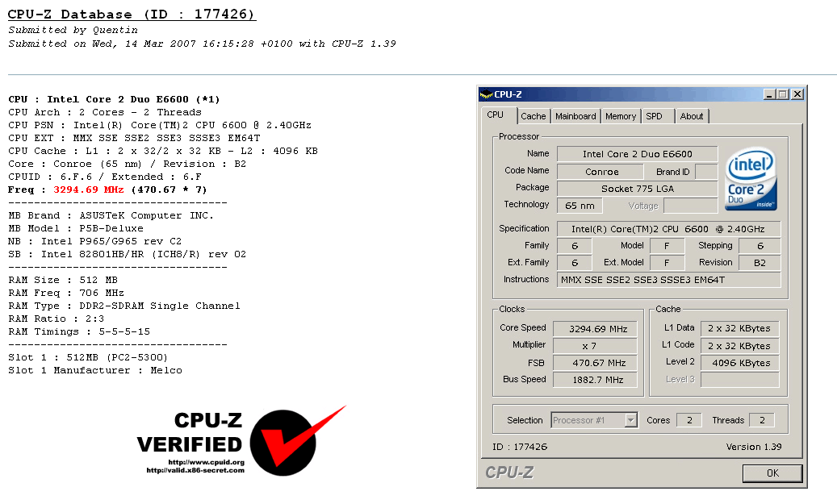Click the empty Voltage field
This screenshot has height=504, width=837.
click(x=691, y=206)
